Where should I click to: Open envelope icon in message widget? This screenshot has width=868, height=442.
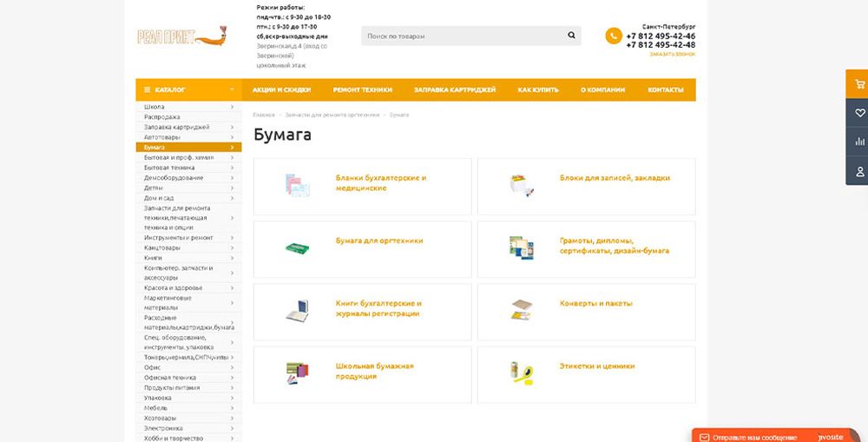(x=705, y=437)
